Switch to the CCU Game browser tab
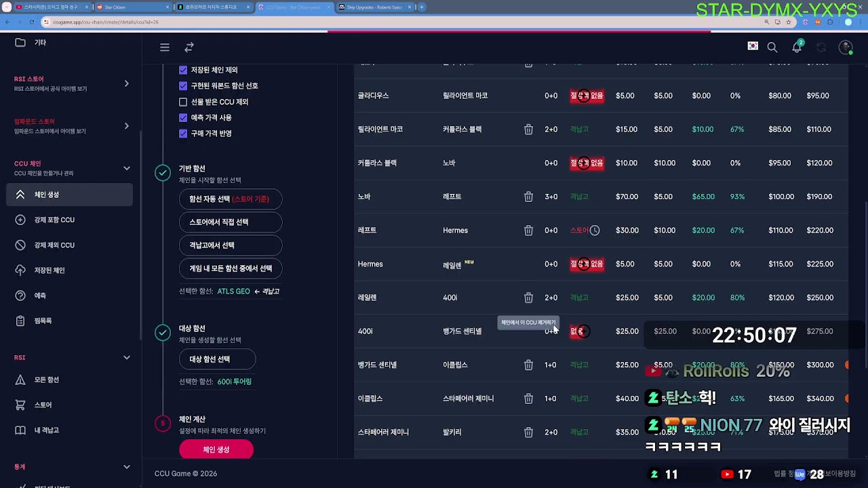Screen dimensions: 868x488 point(294,7)
